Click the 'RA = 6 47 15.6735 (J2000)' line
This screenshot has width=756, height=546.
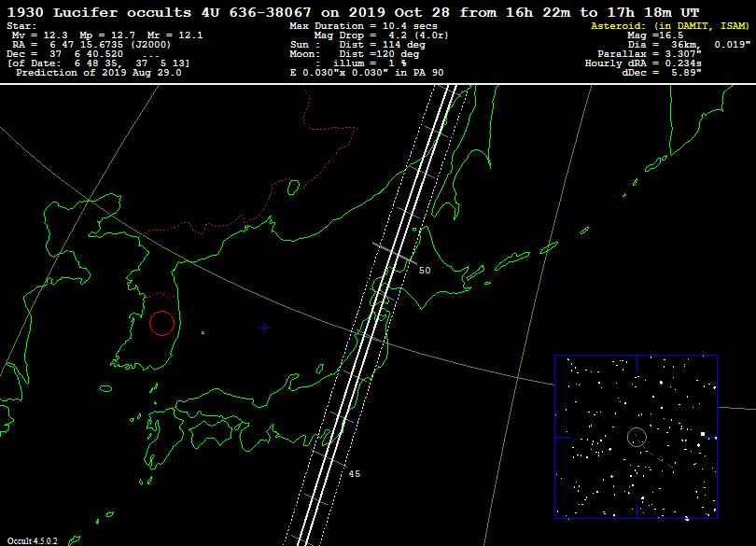91,45
